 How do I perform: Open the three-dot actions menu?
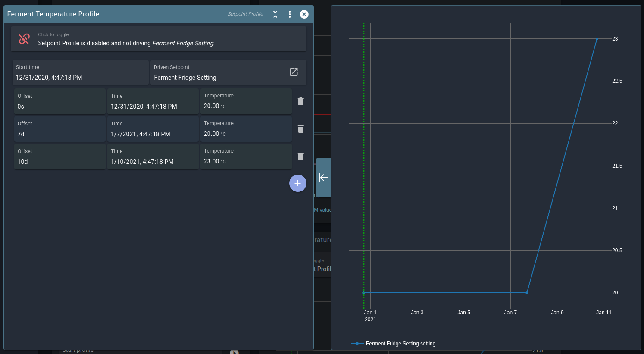click(x=290, y=14)
